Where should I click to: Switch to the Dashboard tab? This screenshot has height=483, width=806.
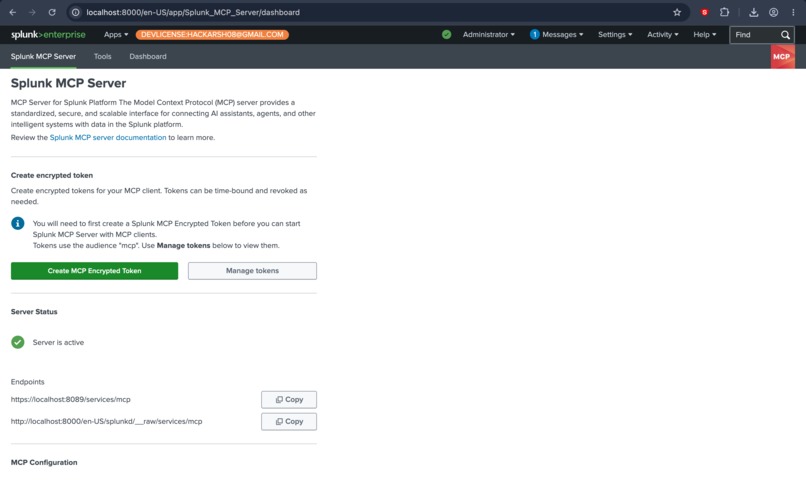tap(148, 57)
